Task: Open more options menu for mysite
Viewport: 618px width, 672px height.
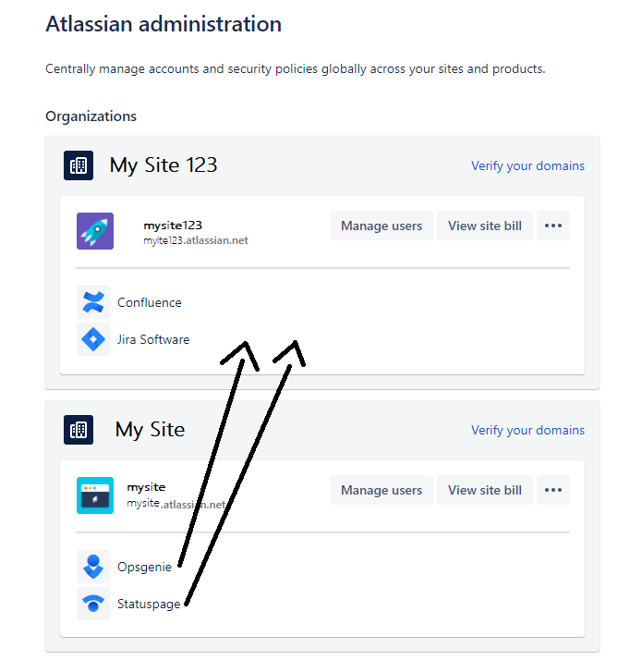Action: click(x=553, y=490)
